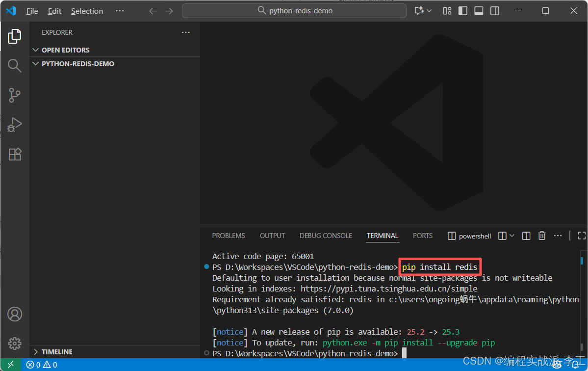588x371 pixels.
Task: Toggle the secondary side bar
Action: coord(495,11)
